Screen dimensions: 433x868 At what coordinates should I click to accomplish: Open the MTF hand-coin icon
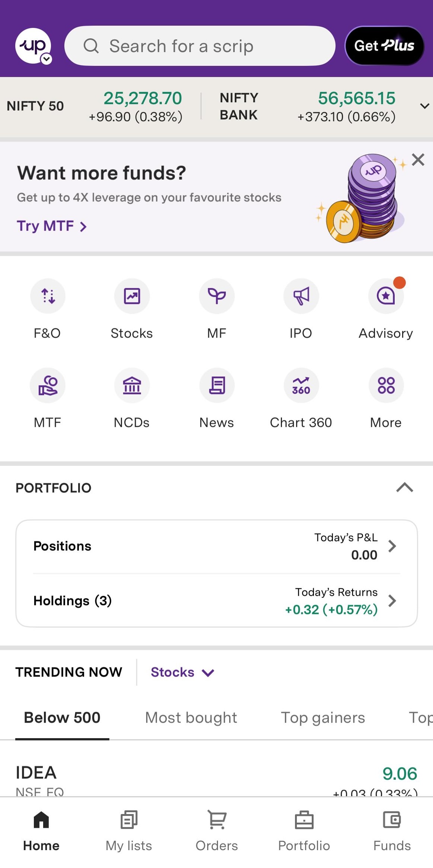pos(48,385)
